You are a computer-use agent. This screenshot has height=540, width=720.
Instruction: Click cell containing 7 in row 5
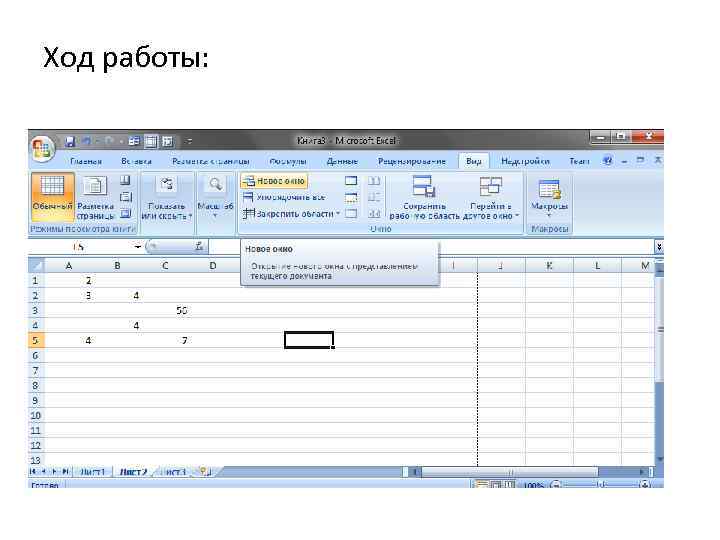[x=165, y=340]
